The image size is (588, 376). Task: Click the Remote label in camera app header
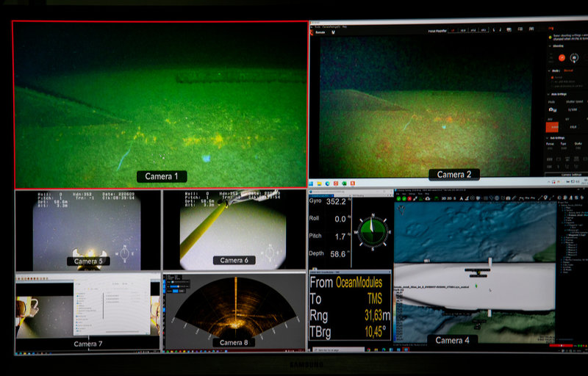point(320,32)
